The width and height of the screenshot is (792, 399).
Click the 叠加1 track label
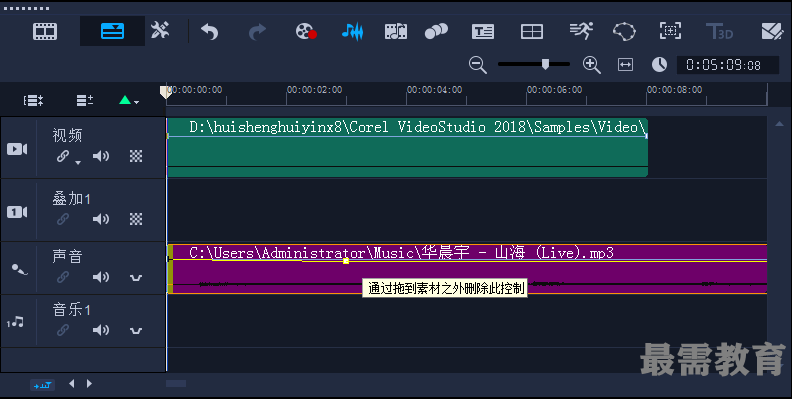tap(71, 198)
